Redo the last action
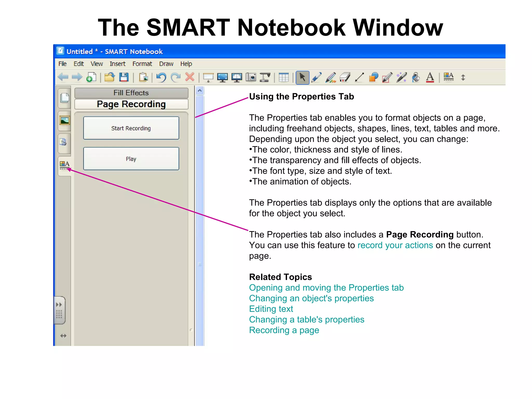This screenshot has height=399, width=532. point(176,77)
